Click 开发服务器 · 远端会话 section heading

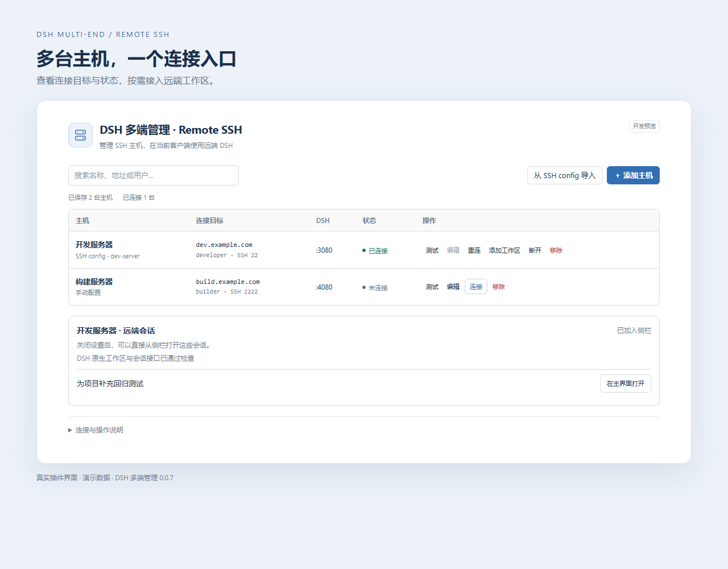[x=116, y=331]
